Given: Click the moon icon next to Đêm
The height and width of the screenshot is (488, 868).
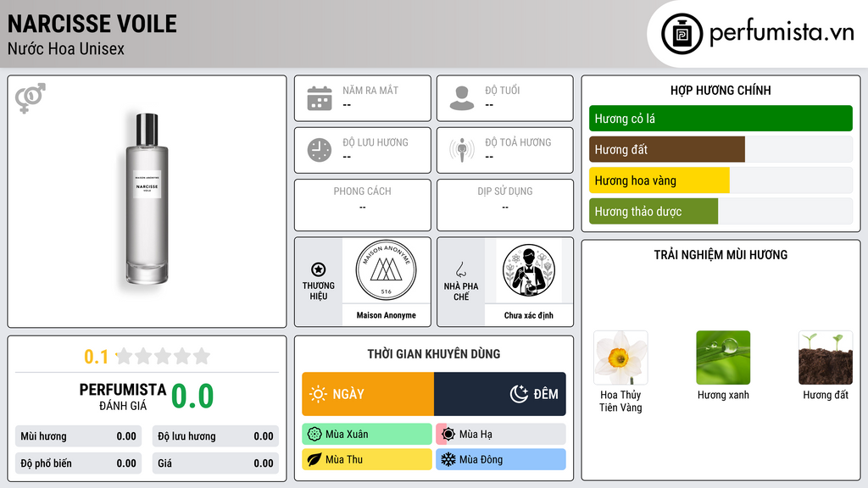Looking at the screenshot, I should point(519,394).
